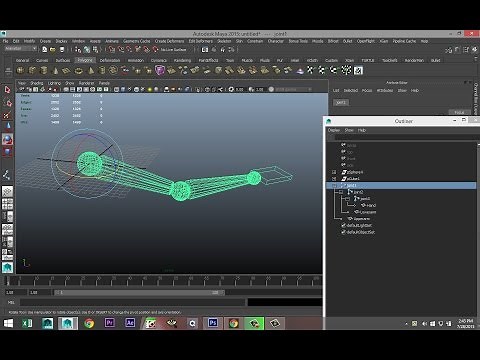Expand the pSphere4 node in Outliner
Screen dimensions: 480x360
coord(334,172)
